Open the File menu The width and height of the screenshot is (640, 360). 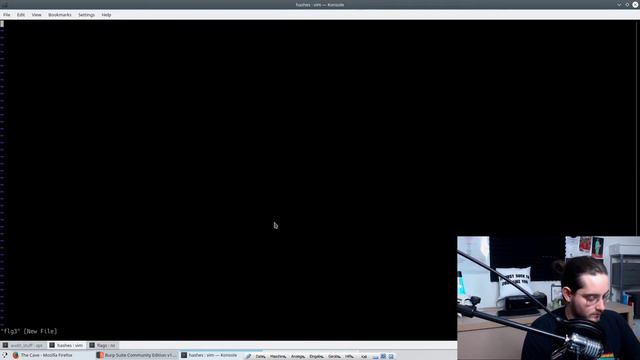7,15
